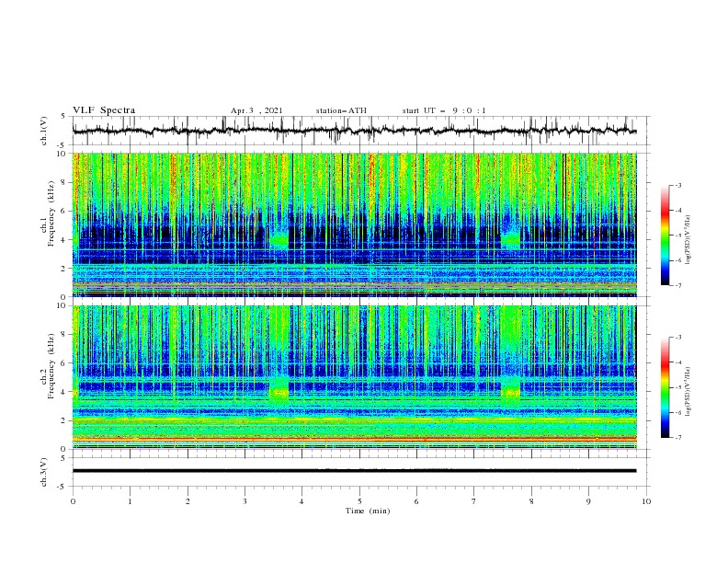Click the time axis tick label "7"
Viewport: 728px width, 563px height.
coord(474,501)
